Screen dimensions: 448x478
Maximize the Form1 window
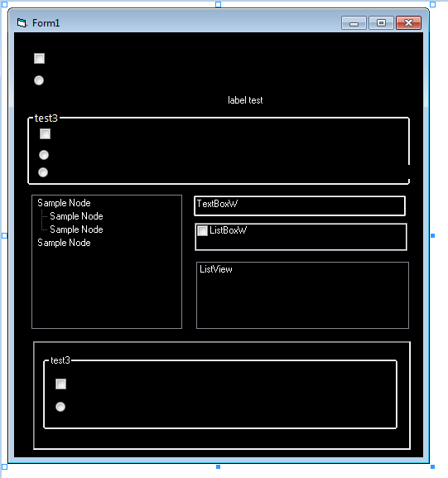click(x=381, y=23)
